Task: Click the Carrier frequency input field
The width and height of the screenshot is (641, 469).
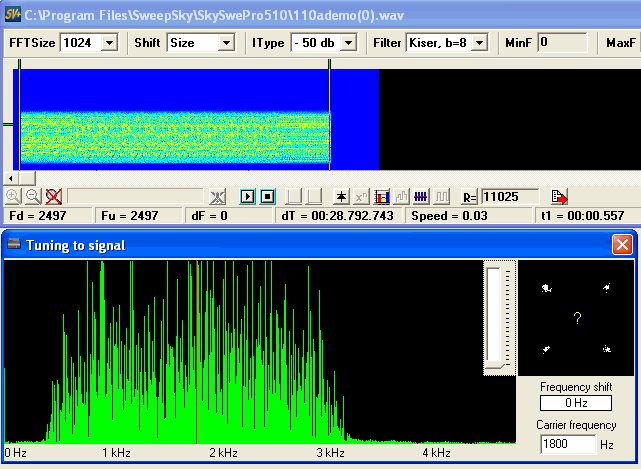Action: click(566, 443)
